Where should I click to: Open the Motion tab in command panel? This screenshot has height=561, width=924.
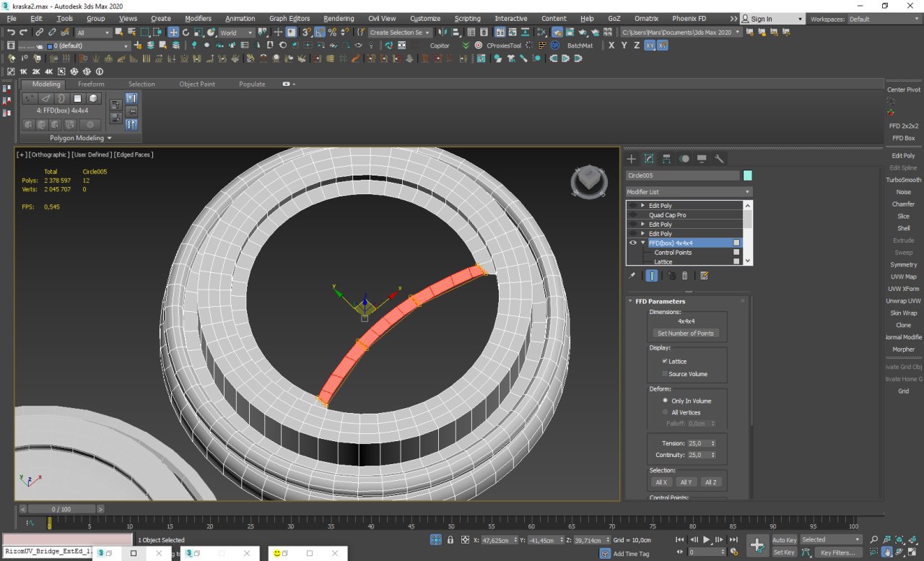click(x=684, y=159)
